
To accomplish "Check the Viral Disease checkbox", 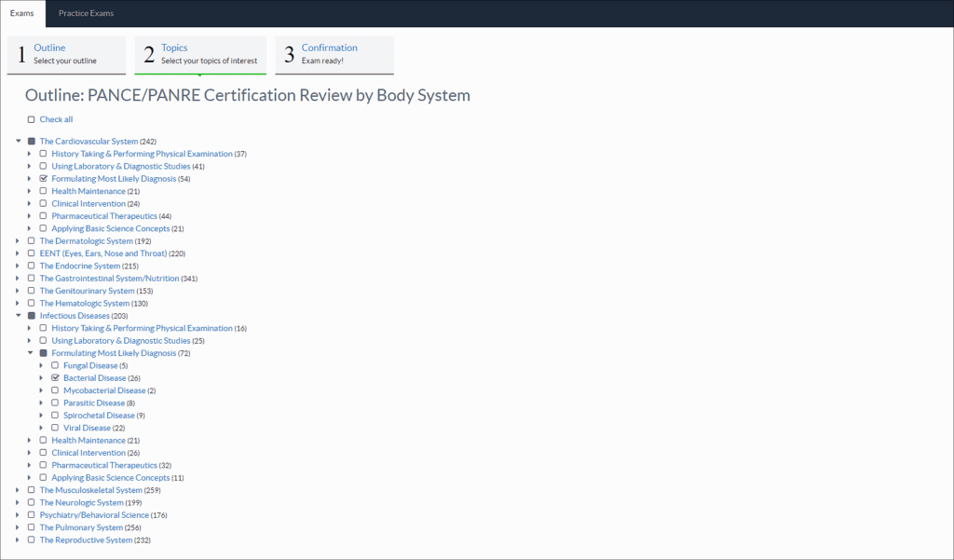I will click(x=55, y=428).
